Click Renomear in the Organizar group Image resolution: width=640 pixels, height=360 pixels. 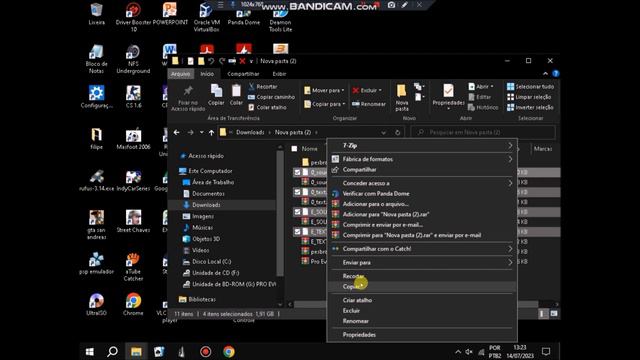pyautogui.click(x=369, y=104)
